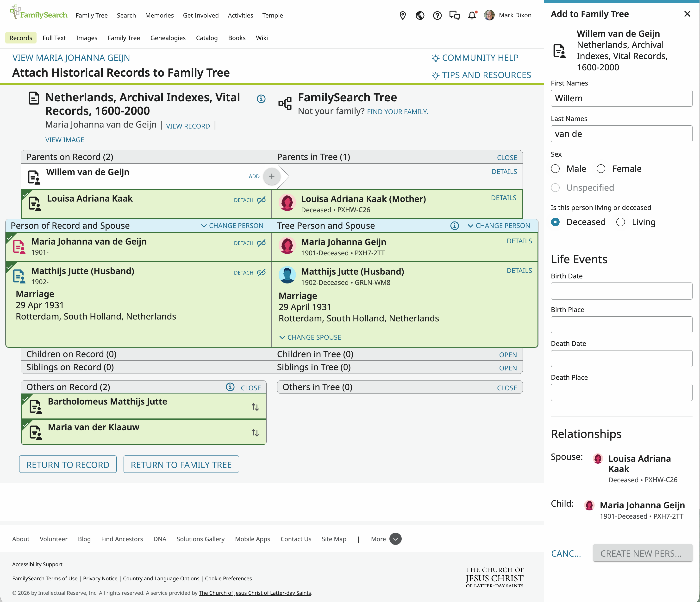Open the View Maria Johanna Geijn link
700x602 pixels.
click(x=71, y=58)
